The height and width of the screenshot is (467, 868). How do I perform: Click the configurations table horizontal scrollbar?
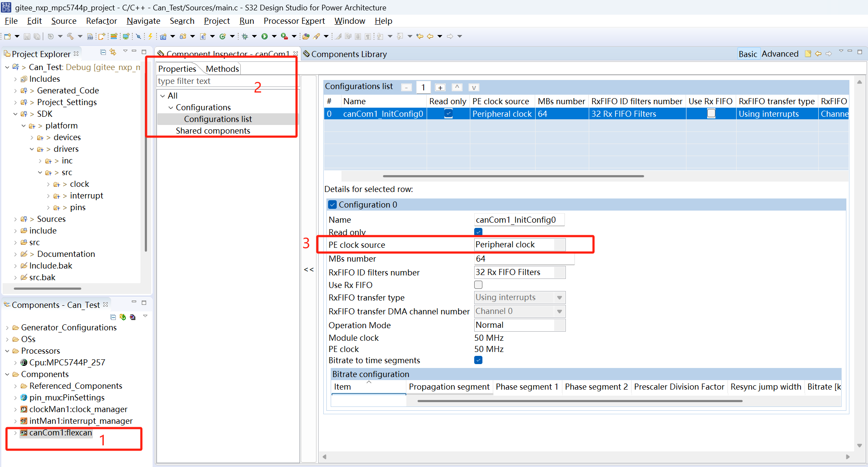click(513, 176)
